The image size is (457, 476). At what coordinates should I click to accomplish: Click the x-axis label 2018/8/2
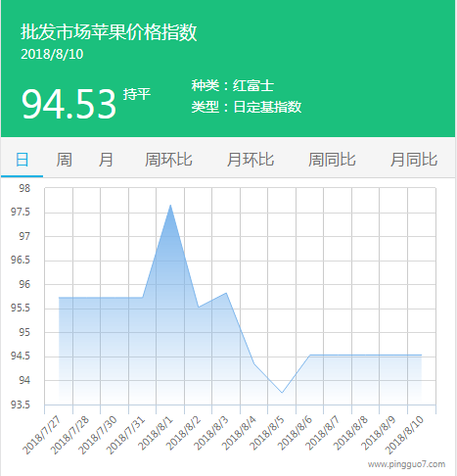[183, 433]
